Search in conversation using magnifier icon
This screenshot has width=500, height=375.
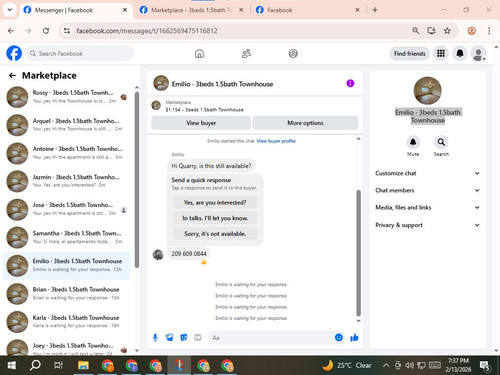[441, 142]
